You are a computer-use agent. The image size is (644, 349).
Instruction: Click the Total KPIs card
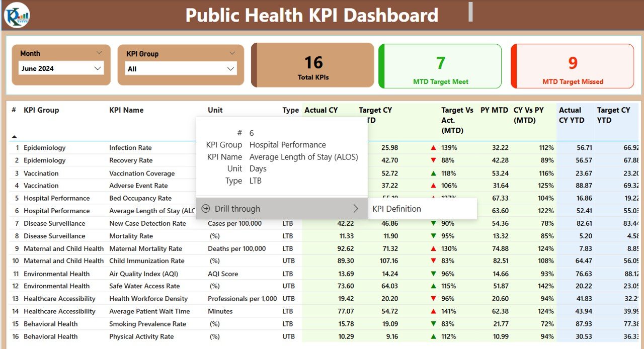click(313, 65)
